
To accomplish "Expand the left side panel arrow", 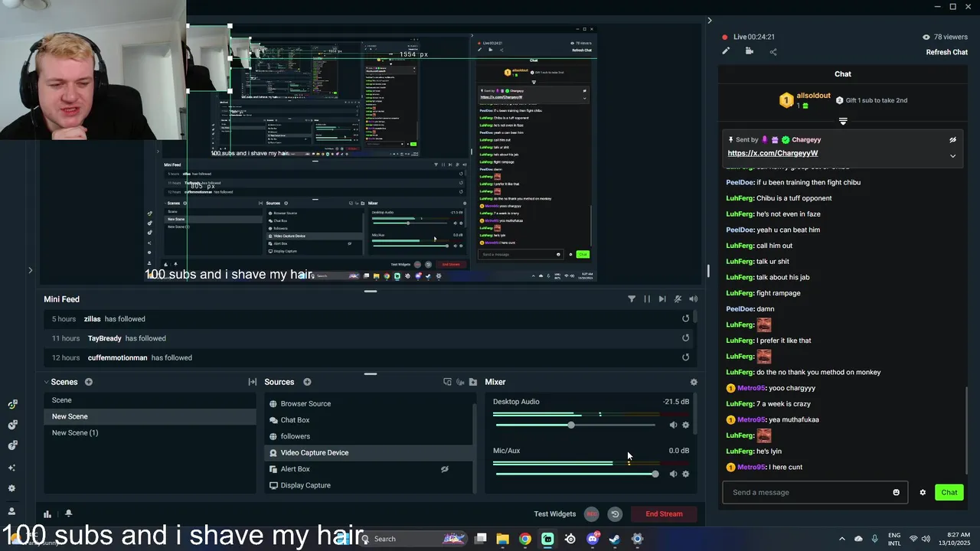I will click(30, 269).
